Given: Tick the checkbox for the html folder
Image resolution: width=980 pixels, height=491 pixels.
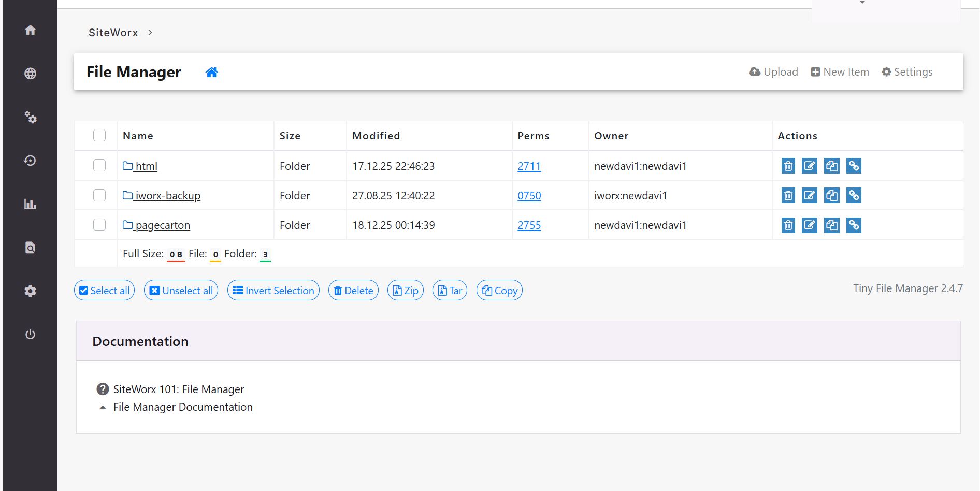Looking at the screenshot, I should pyautogui.click(x=99, y=165).
